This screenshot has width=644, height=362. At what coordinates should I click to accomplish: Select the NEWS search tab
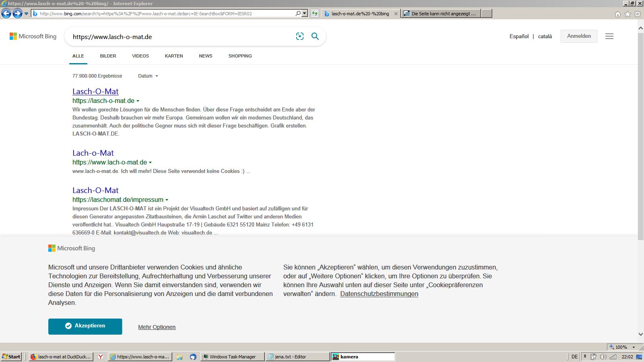[x=206, y=56]
